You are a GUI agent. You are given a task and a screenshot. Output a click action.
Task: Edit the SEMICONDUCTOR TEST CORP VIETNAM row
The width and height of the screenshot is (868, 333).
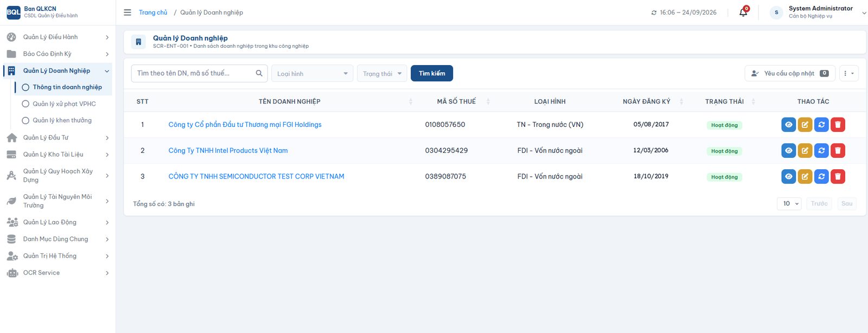(805, 176)
